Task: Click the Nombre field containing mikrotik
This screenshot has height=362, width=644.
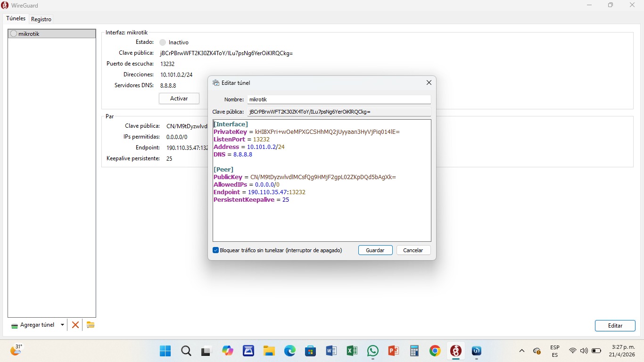Action: 339,99
